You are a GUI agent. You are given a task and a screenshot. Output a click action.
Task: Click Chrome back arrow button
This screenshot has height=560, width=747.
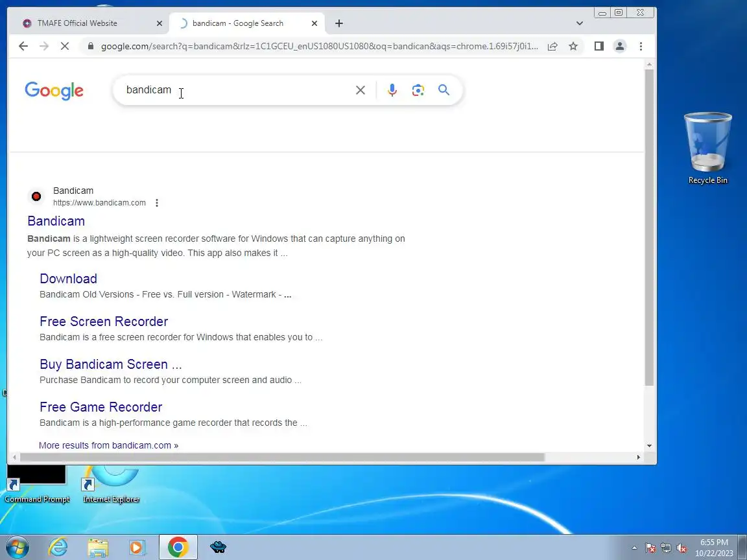pyautogui.click(x=23, y=46)
